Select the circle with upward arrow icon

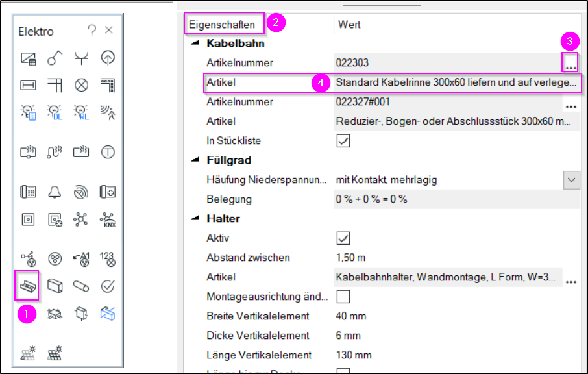pos(108,58)
